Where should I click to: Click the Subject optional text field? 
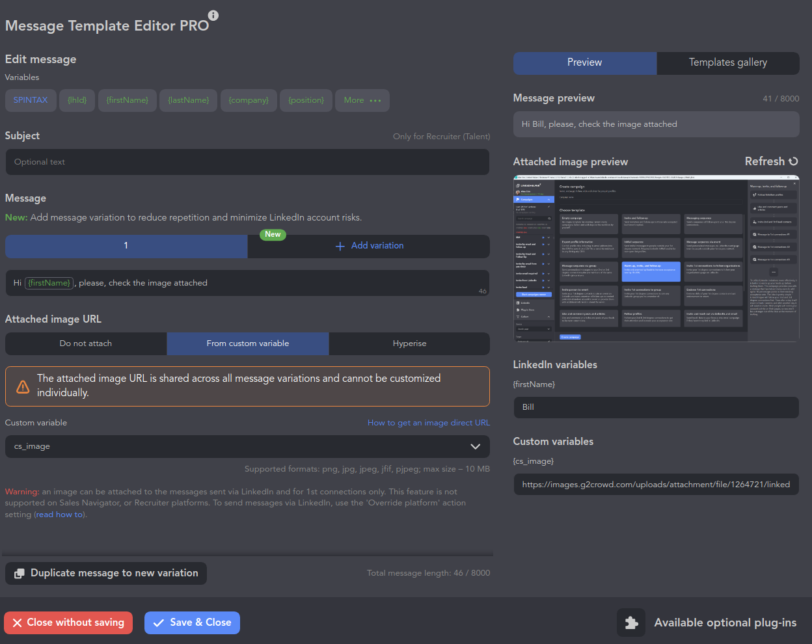[x=247, y=162]
